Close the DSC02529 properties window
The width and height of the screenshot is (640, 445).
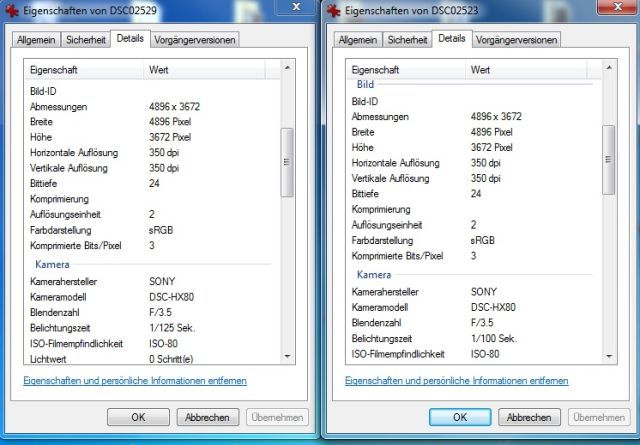point(297,7)
